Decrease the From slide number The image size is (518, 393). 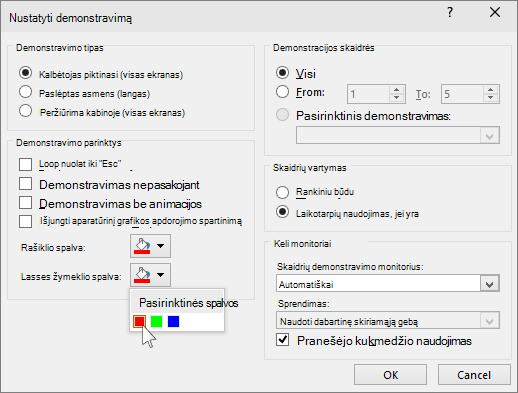point(396,98)
